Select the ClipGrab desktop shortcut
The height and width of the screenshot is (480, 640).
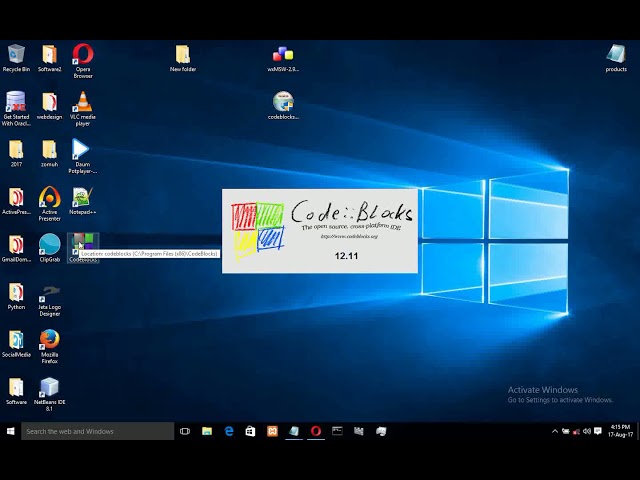pos(49,248)
